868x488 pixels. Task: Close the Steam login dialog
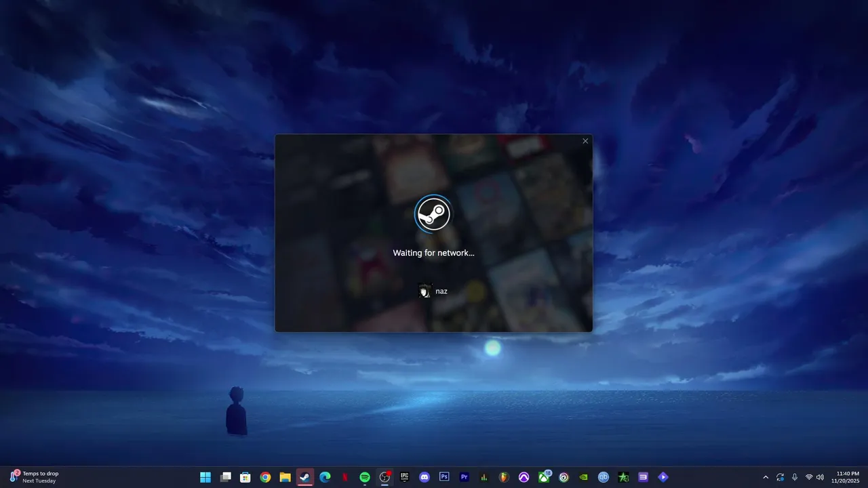pos(585,141)
